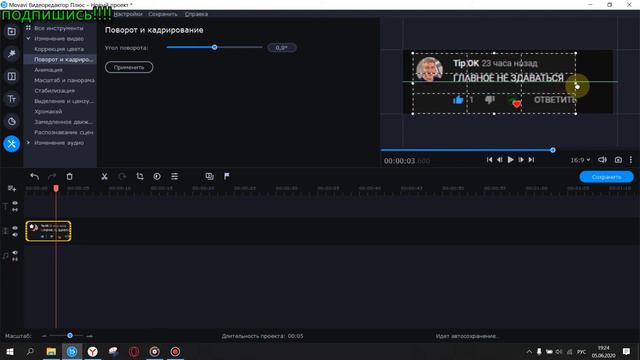Click the timeline scale slider handle
The height and width of the screenshot is (360, 640).
tap(70, 336)
